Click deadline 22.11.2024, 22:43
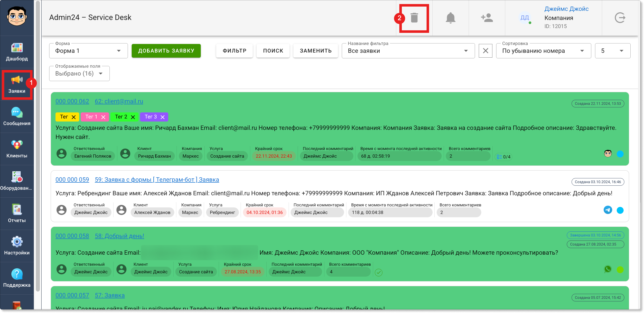 pos(274,156)
